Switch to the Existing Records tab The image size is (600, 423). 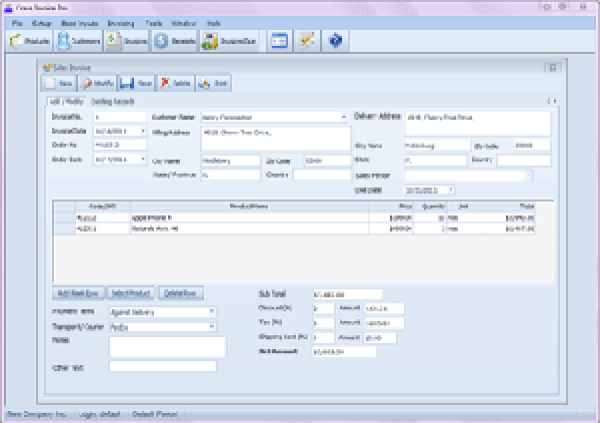point(113,102)
